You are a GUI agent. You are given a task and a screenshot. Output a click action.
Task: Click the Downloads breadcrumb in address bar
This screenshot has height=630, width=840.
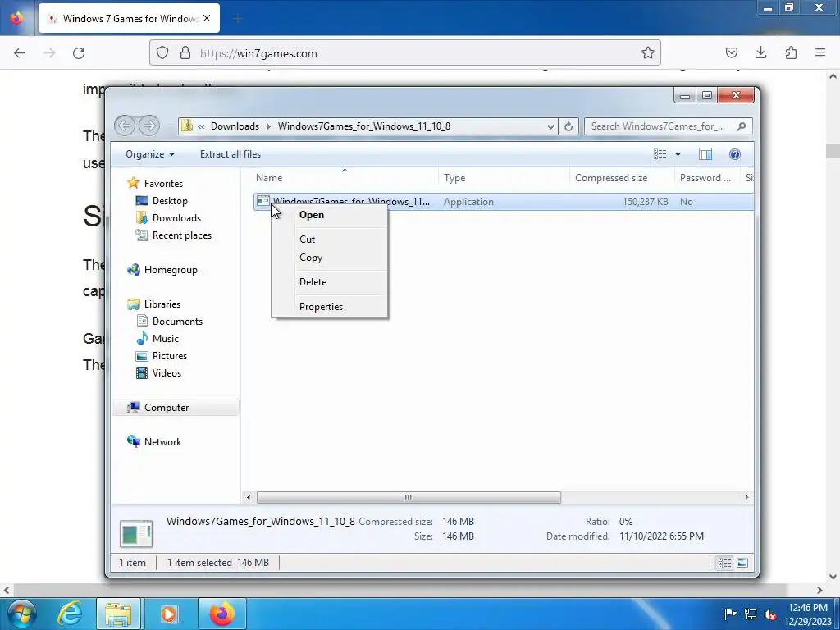tap(235, 126)
